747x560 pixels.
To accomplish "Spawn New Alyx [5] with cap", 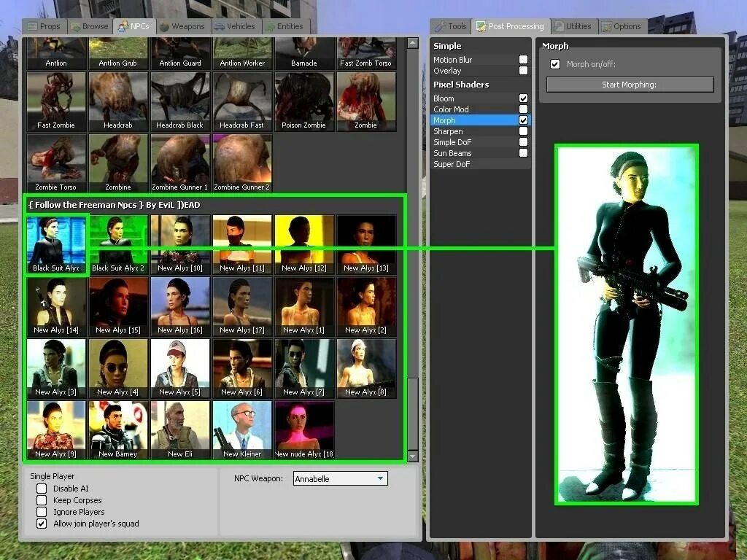I will (180, 368).
